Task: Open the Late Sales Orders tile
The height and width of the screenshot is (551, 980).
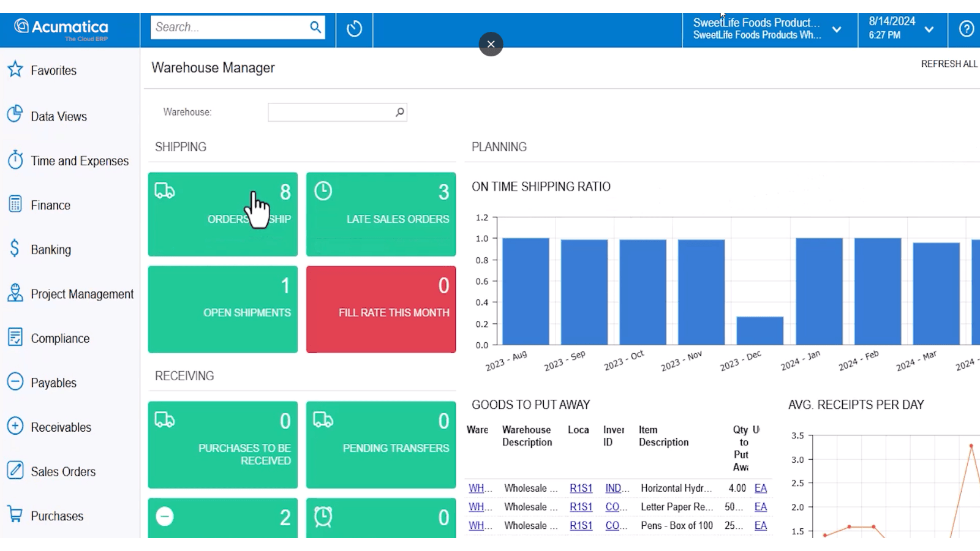Action: (381, 214)
